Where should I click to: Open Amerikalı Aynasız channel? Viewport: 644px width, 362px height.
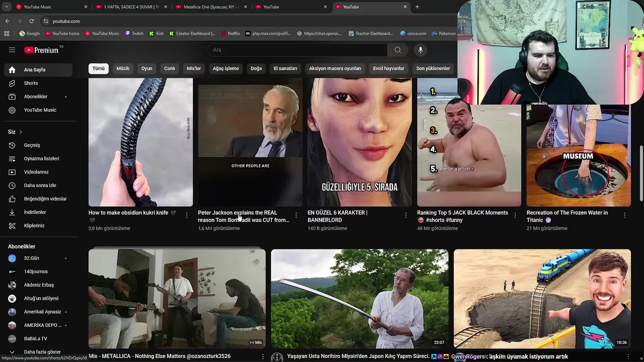(38, 312)
